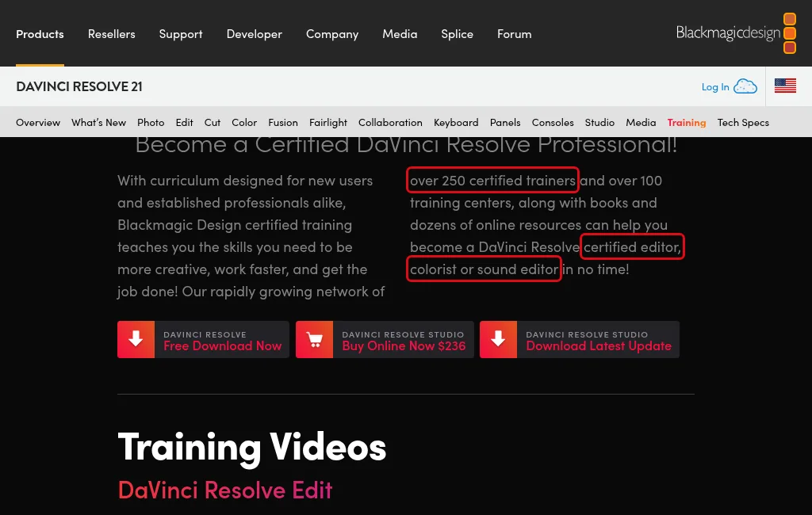This screenshot has width=812, height=515.
Task: Switch to the Consoles tab
Action: (x=553, y=123)
